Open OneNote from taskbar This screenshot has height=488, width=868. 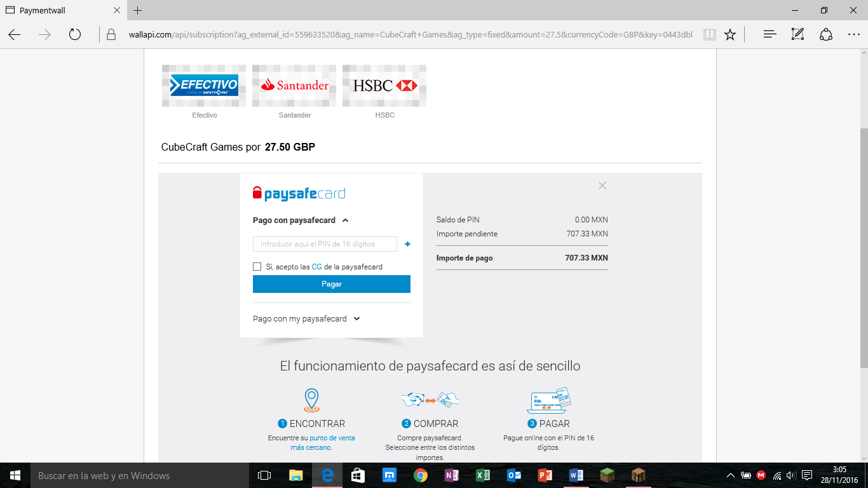coord(452,475)
